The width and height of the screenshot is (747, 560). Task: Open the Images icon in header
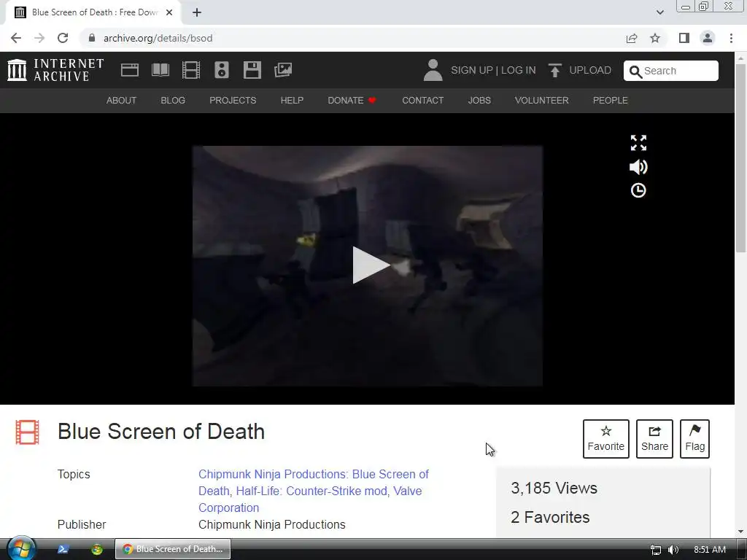(x=283, y=70)
